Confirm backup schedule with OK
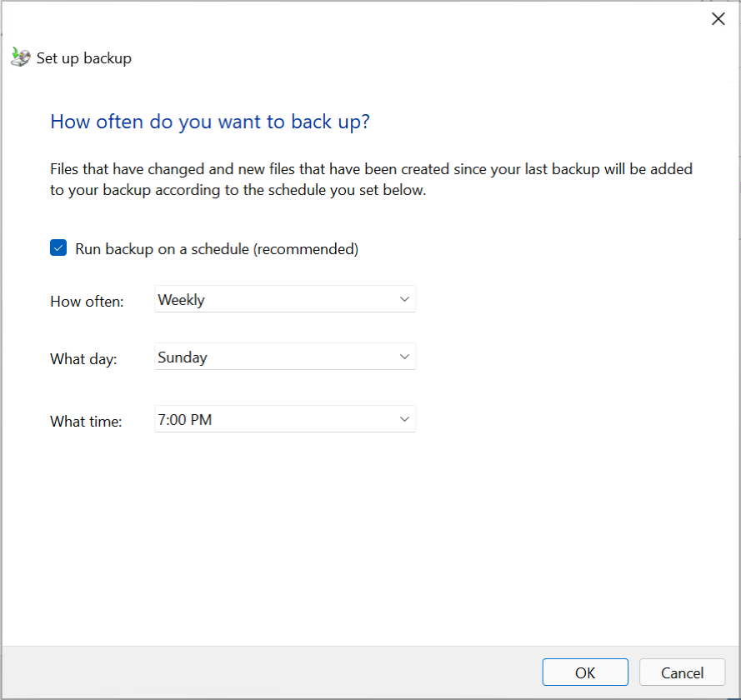 [x=585, y=672]
